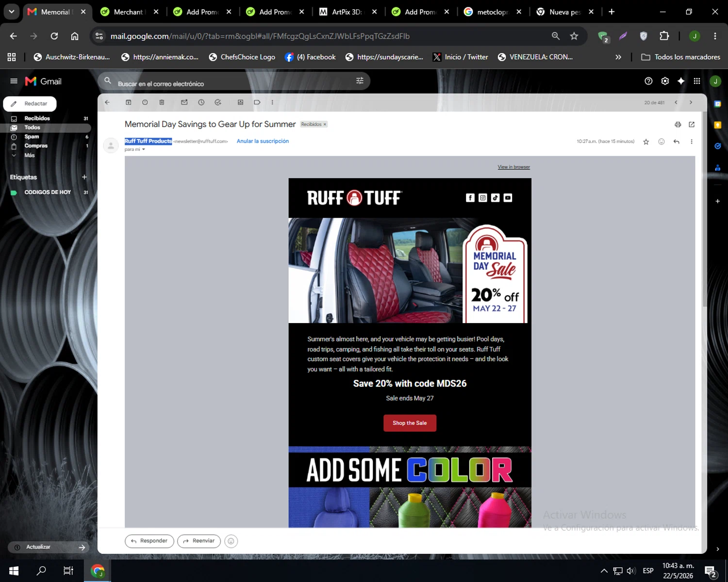728x582 pixels.
Task: Open email in a new window
Action: [x=692, y=125]
